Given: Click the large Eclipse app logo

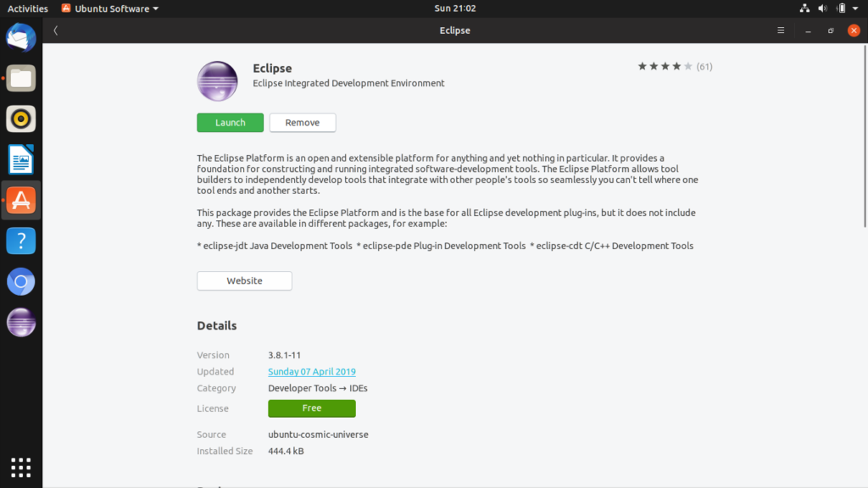Looking at the screenshot, I should pos(217,81).
